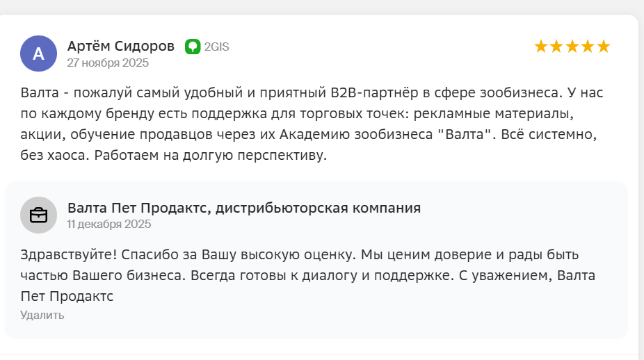
Task: Click the reply date 11 декабря 2025
Action: pyautogui.click(x=109, y=224)
